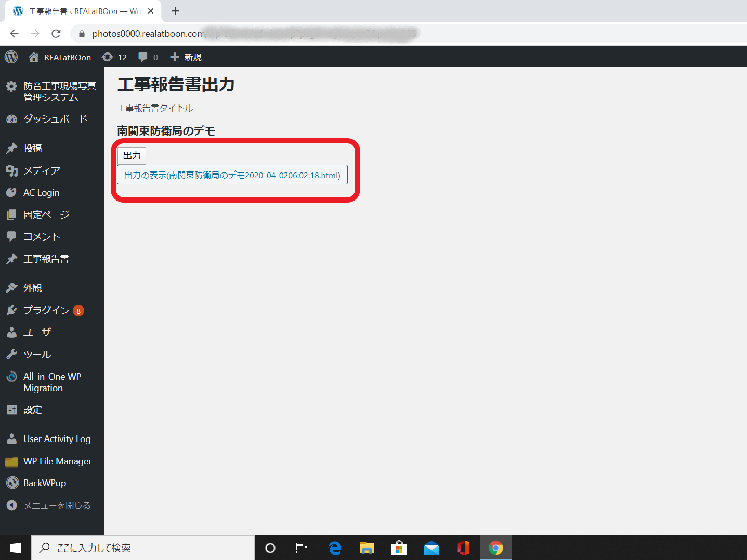Open the 設定 settings menu
747x560 pixels.
[32, 409]
